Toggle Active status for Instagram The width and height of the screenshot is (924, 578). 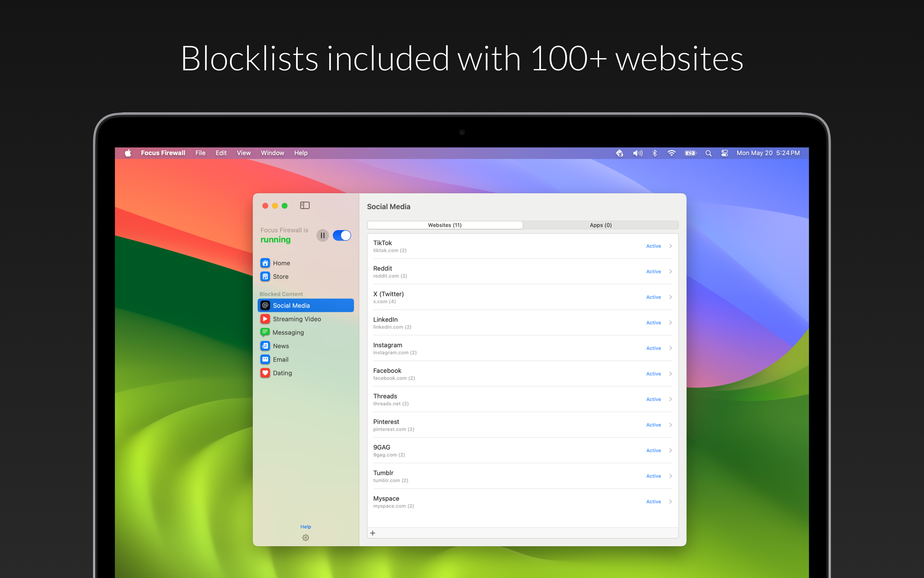point(653,348)
